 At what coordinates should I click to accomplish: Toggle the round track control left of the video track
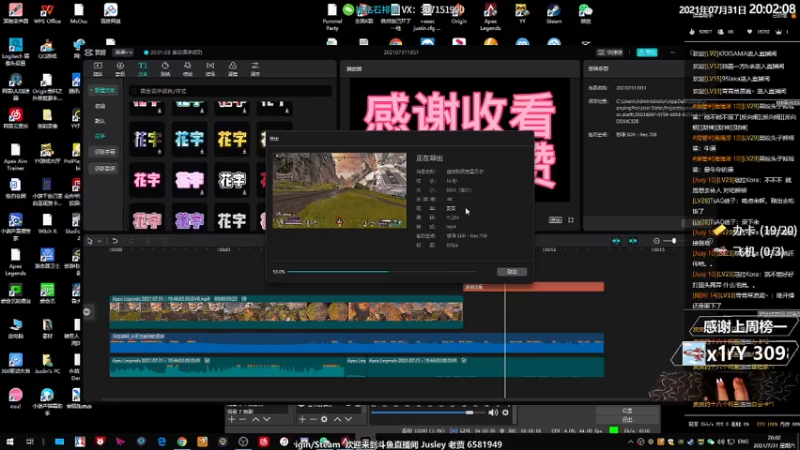pyautogui.click(x=87, y=312)
